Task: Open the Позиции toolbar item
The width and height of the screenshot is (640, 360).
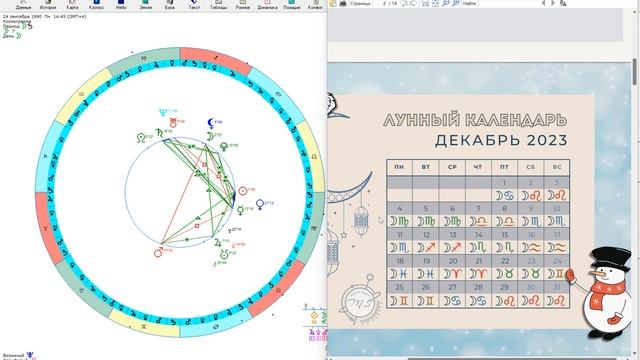Action: 292,5
